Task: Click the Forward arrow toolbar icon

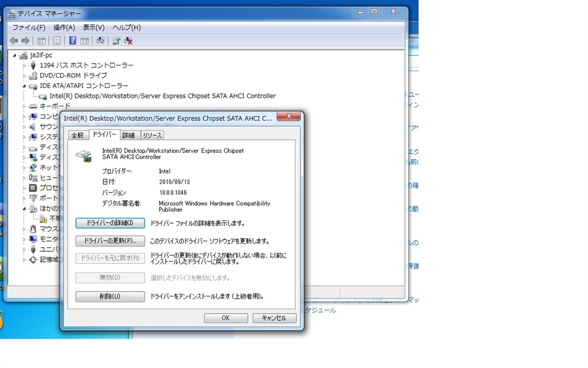Action: (25, 41)
